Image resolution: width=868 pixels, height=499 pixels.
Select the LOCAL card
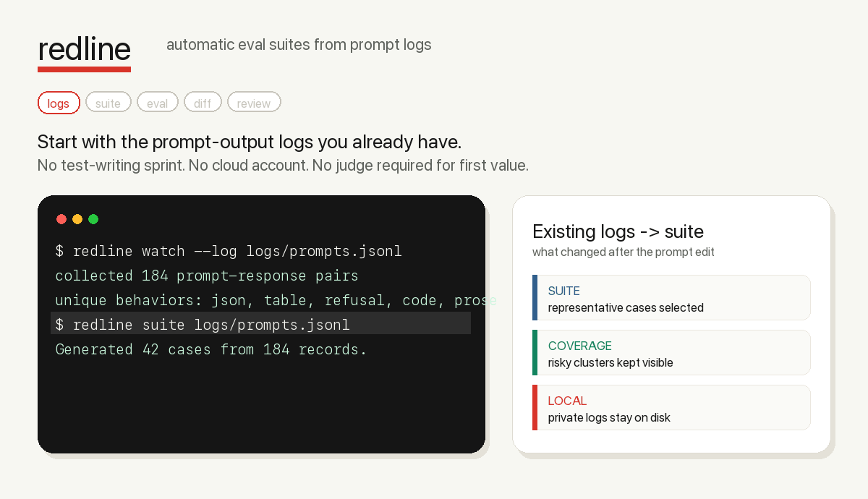pyautogui.click(x=671, y=407)
